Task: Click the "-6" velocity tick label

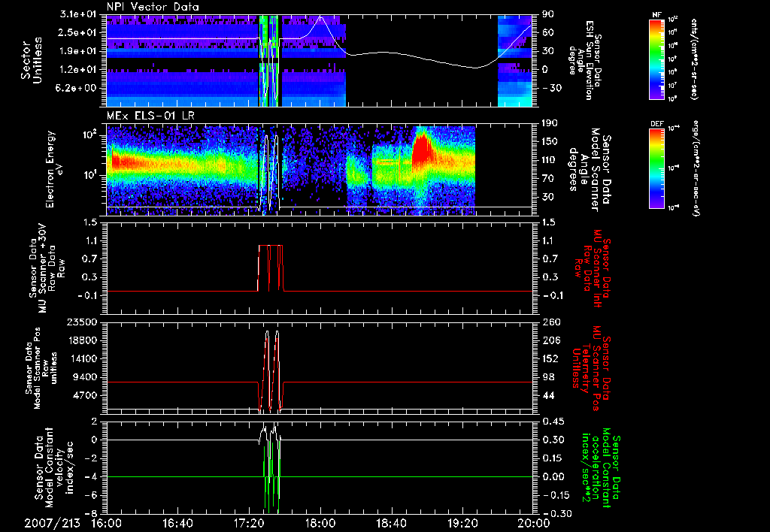Action: tap(91, 495)
